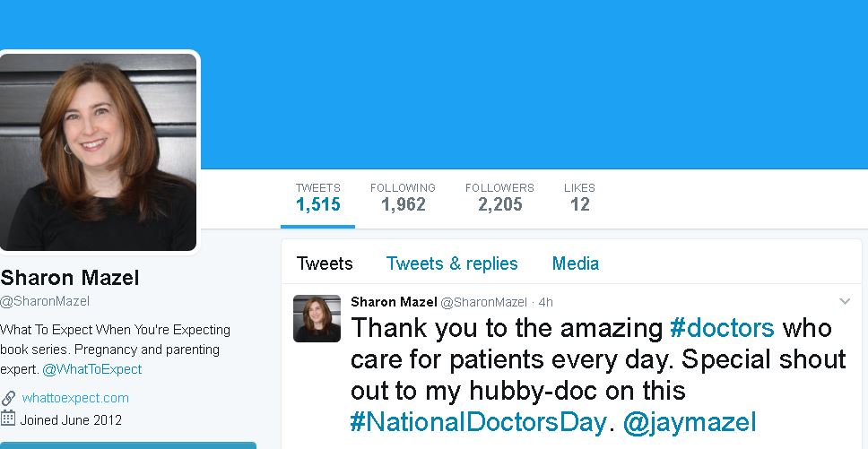Open the 12 Likes stat

tap(579, 197)
